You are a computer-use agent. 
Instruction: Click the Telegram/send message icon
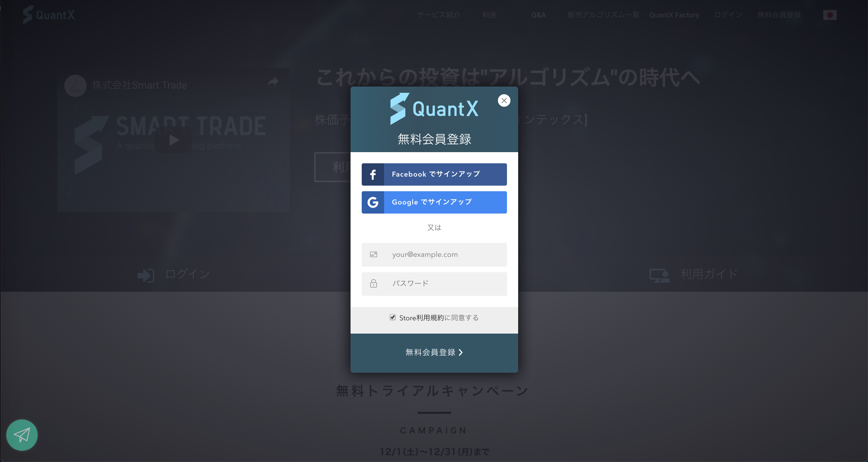(x=22, y=435)
